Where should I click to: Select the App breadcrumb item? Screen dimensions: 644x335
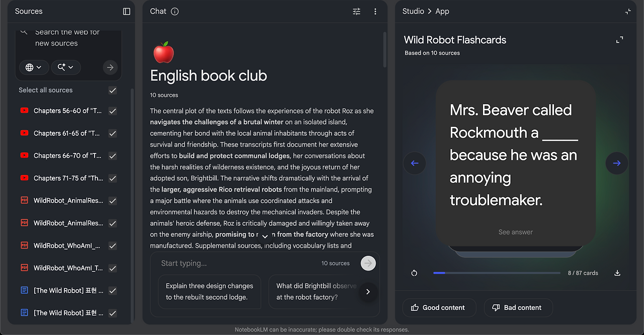click(x=442, y=11)
